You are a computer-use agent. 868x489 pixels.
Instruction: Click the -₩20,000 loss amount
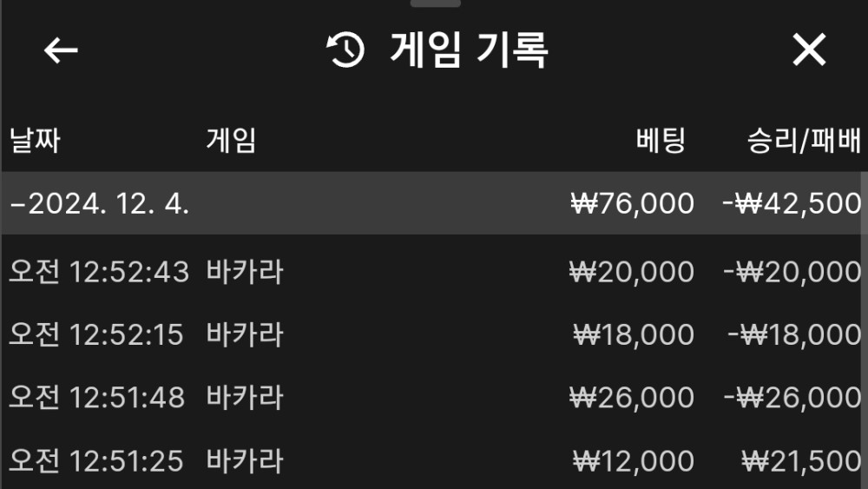coord(792,273)
